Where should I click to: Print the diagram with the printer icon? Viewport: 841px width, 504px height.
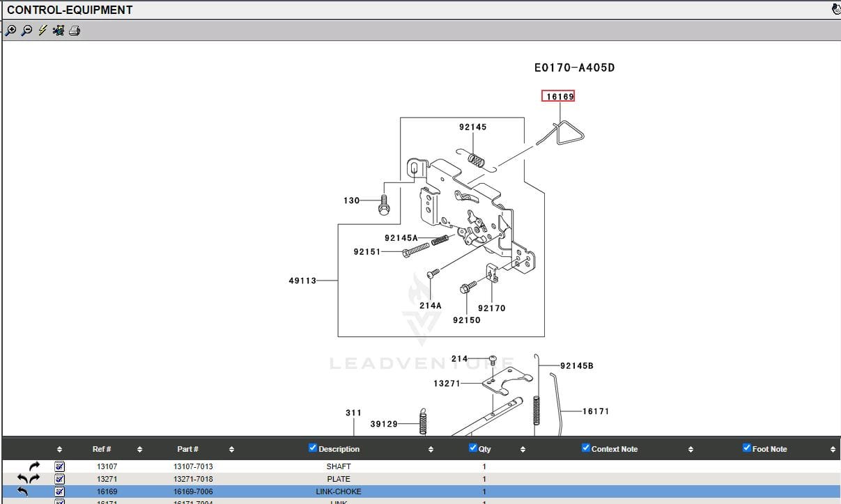coord(75,31)
